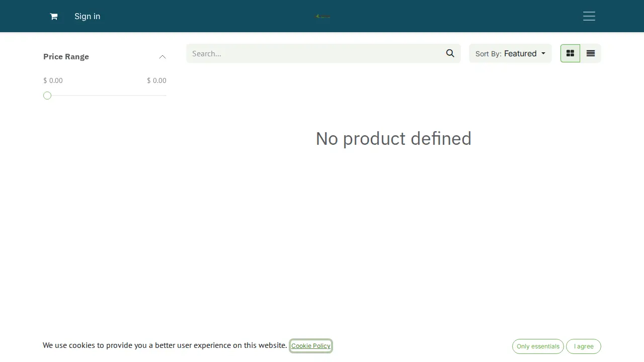Click the Sign in link
The image size is (644, 362).
87,16
